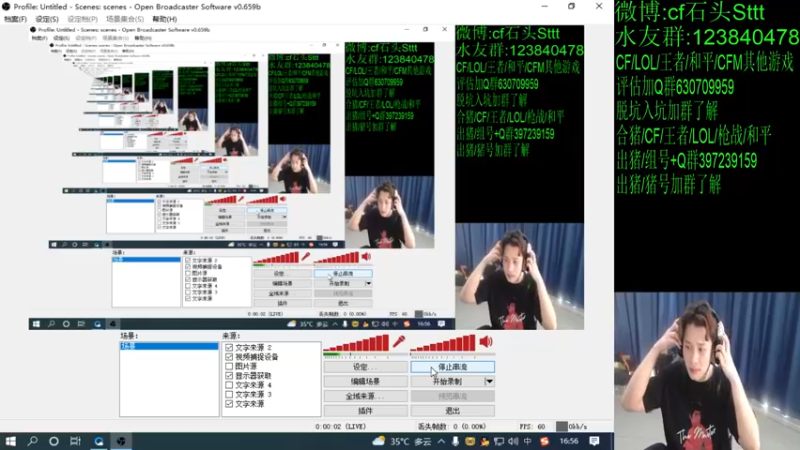Open 全域来源... global sources
The height and width of the screenshot is (450, 800).
pyautogui.click(x=365, y=396)
